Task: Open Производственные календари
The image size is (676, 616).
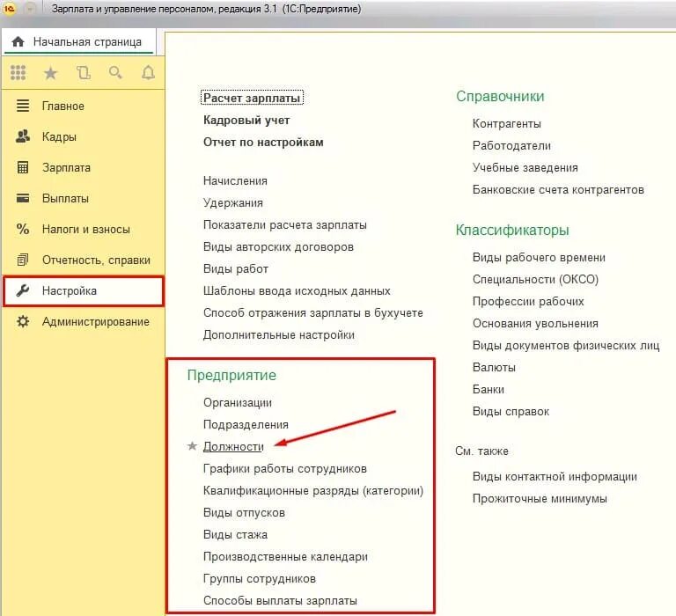Action: point(285,556)
